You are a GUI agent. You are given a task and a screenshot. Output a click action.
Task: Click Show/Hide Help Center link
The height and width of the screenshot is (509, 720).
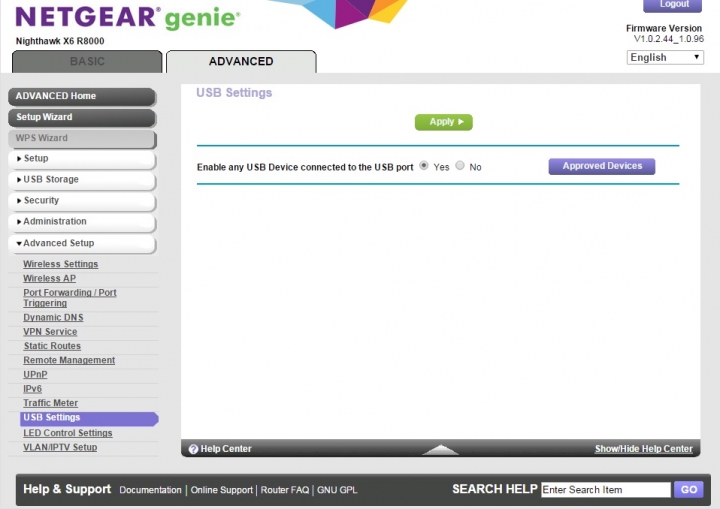644,449
